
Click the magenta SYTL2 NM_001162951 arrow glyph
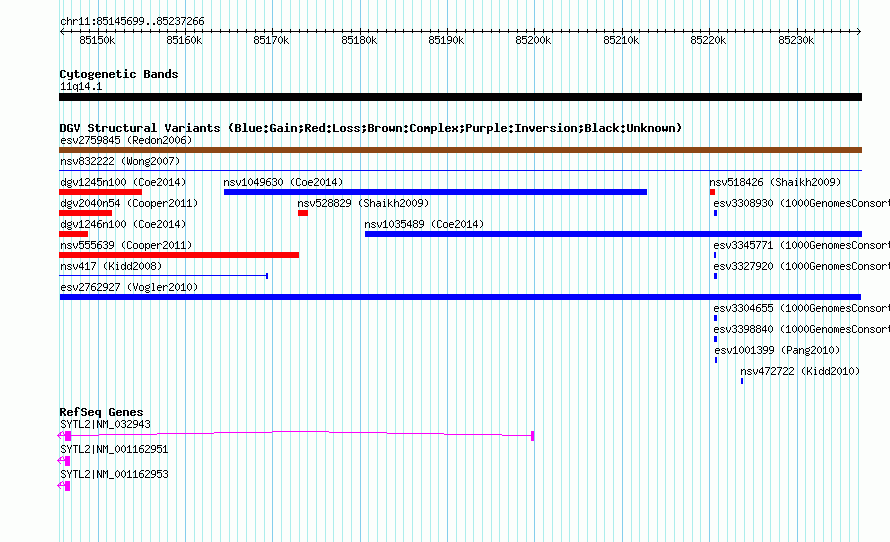click(64, 461)
